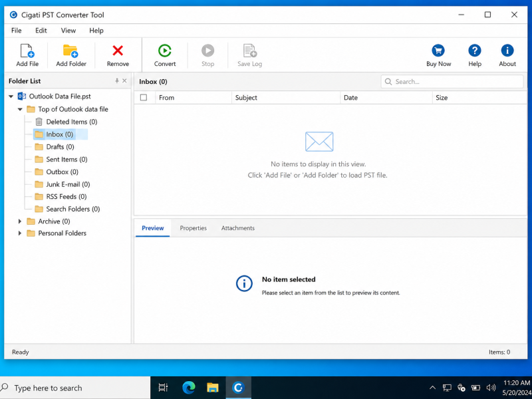Screen dimensions: 532x399
Task: Click the Sent Items folder icon
Action: (x=39, y=159)
